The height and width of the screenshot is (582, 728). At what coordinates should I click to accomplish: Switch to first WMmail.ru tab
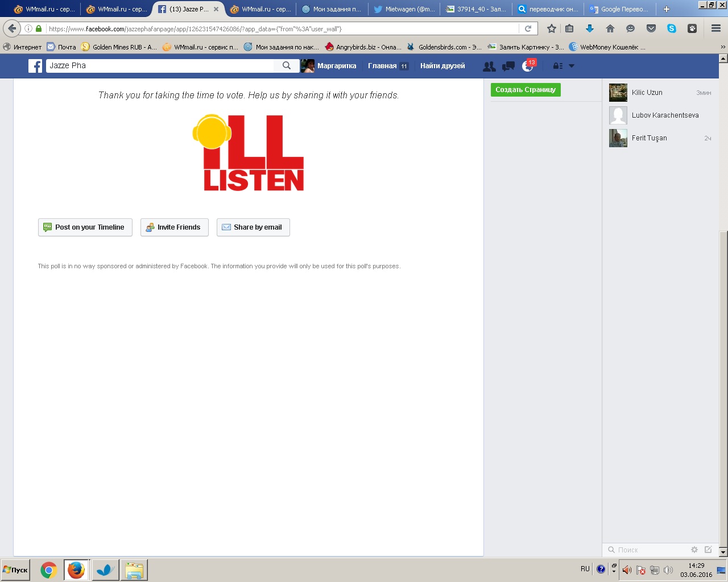43,9
